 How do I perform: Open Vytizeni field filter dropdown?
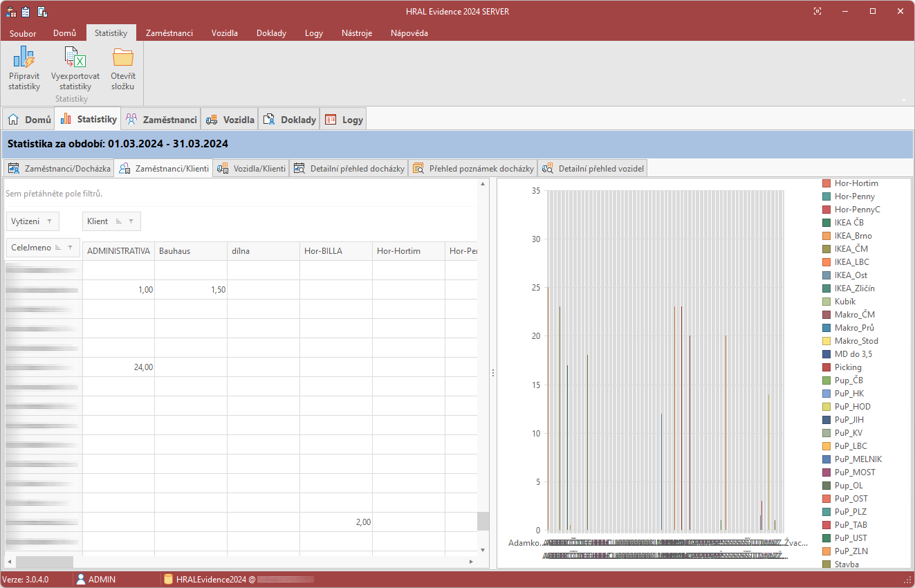[x=49, y=221]
